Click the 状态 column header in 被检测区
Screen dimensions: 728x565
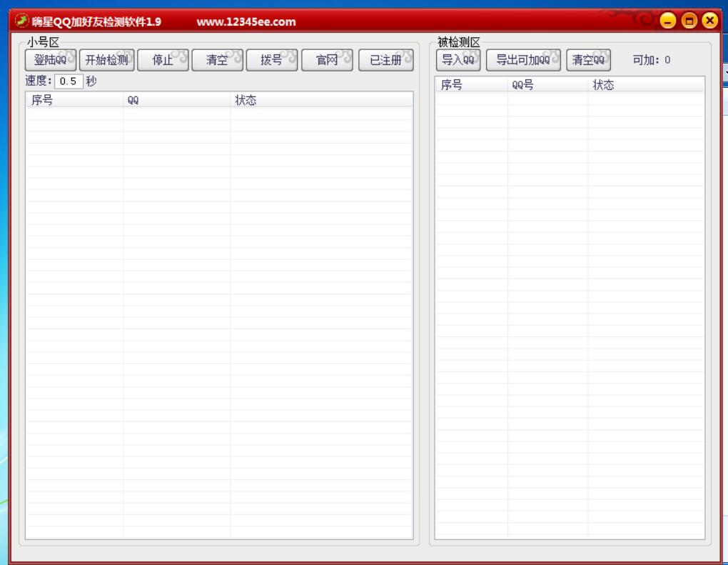pyautogui.click(x=647, y=85)
